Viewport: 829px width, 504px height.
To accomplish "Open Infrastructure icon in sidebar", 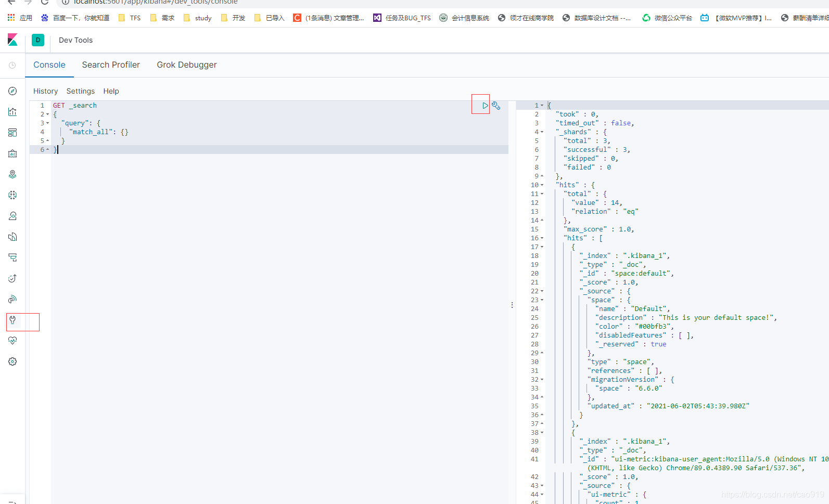I will (12, 216).
